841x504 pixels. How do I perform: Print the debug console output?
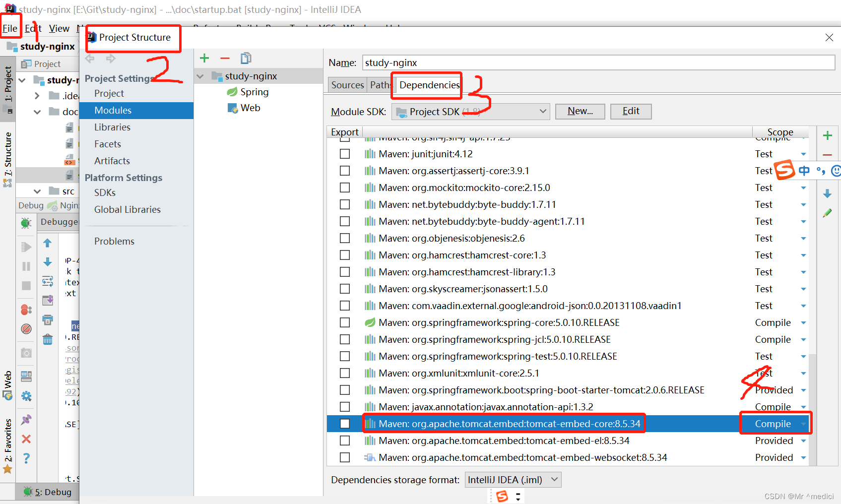coord(48,320)
